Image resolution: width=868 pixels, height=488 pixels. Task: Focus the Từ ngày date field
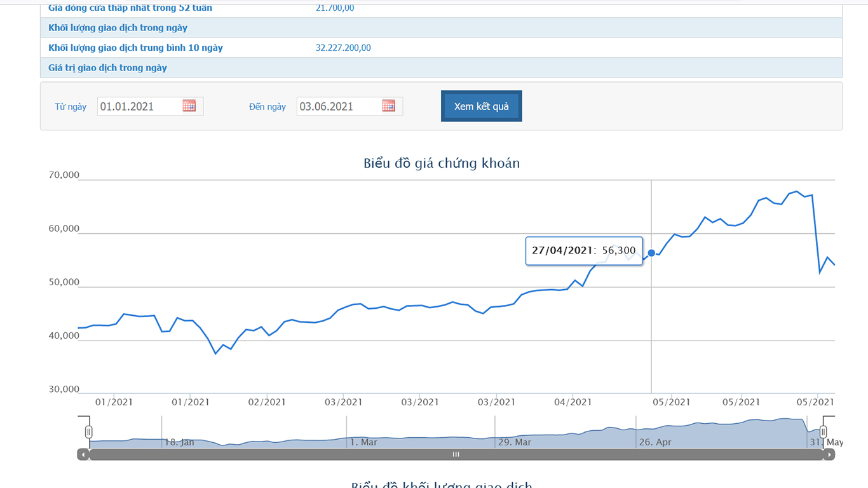[x=139, y=107]
